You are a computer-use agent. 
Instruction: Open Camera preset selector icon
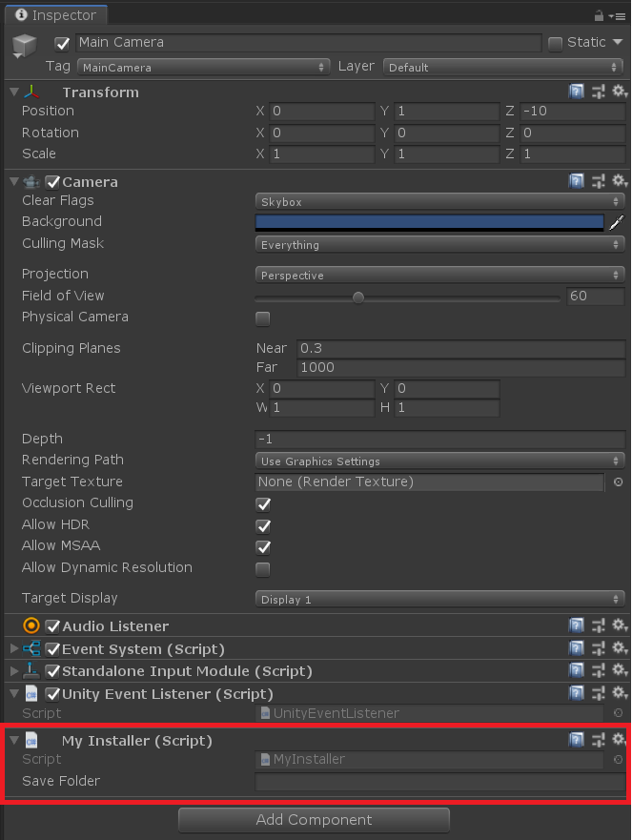coord(598,181)
